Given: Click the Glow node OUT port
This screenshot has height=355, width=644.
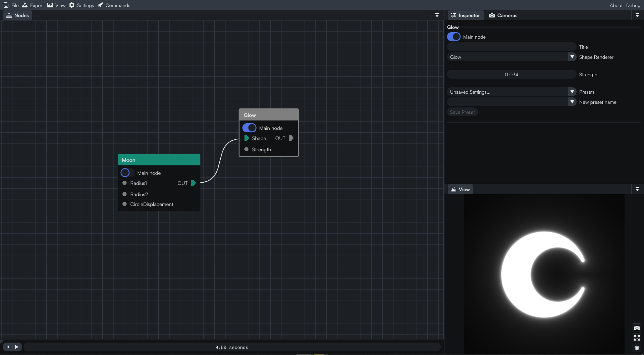Looking at the screenshot, I should 291,138.
